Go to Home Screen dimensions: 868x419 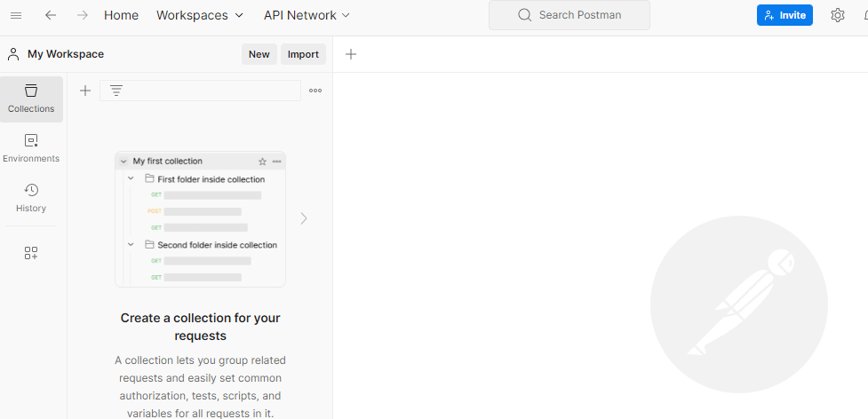121,15
